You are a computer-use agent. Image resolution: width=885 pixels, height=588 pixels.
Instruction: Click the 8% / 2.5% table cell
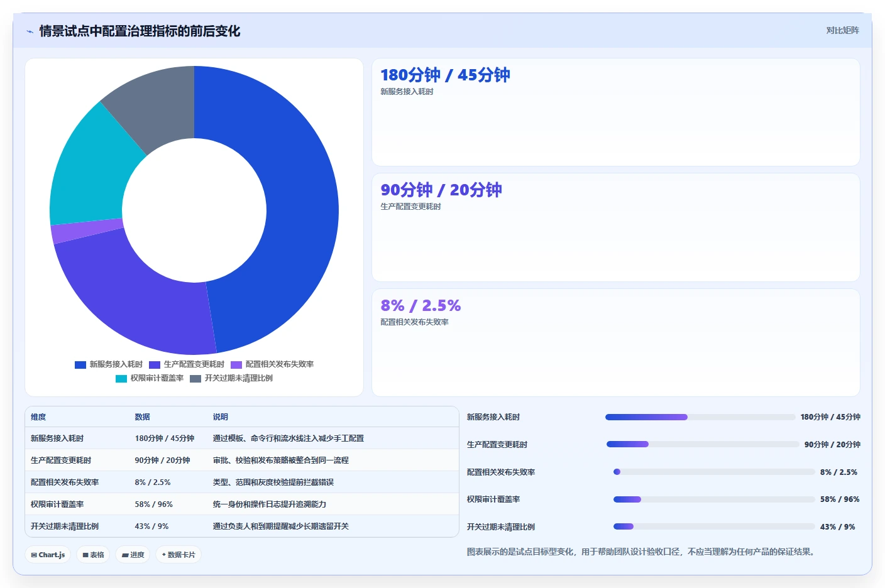153,482
